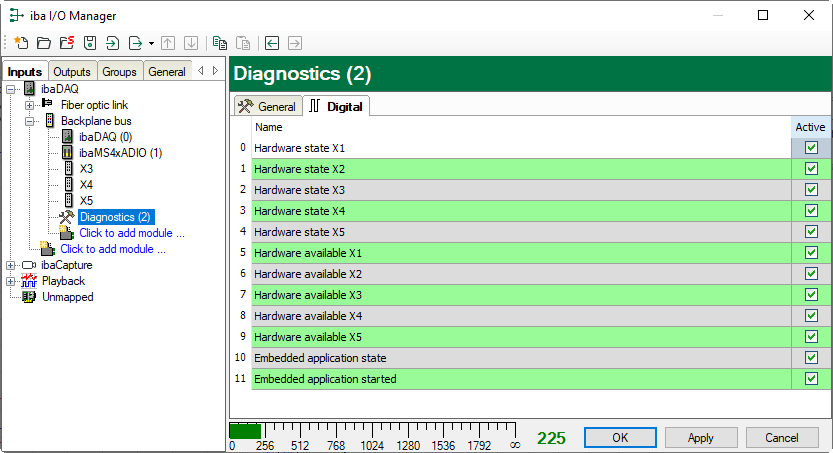Viewport: 833px width, 453px height.
Task: Uncheck Active for Hardware state X2
Action: 811,169
